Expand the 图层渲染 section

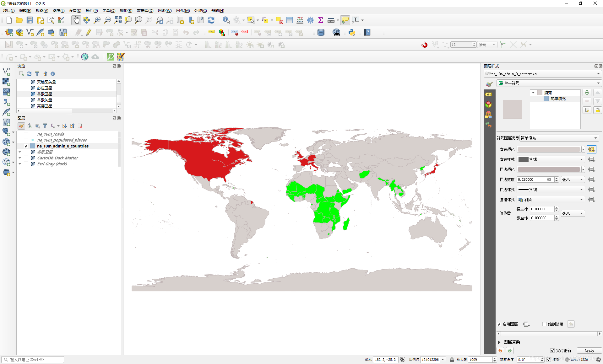coord(499,342)
